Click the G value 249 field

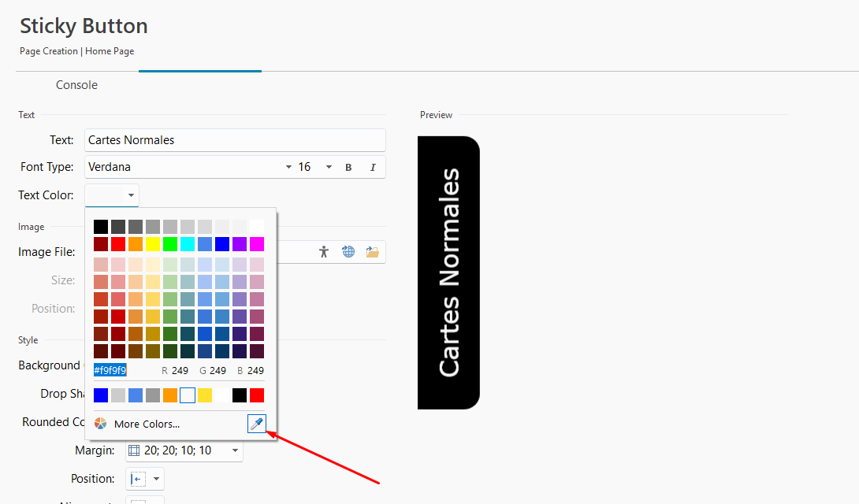[x=218, y=370]
